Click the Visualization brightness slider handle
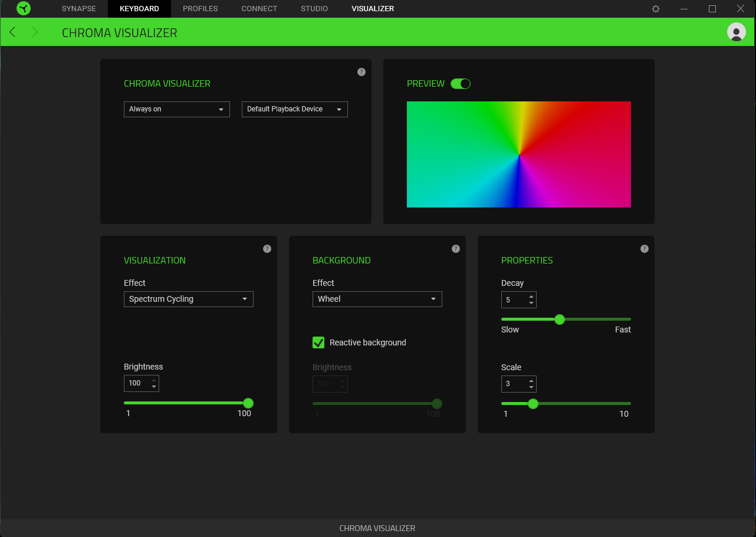 point(248,403)
